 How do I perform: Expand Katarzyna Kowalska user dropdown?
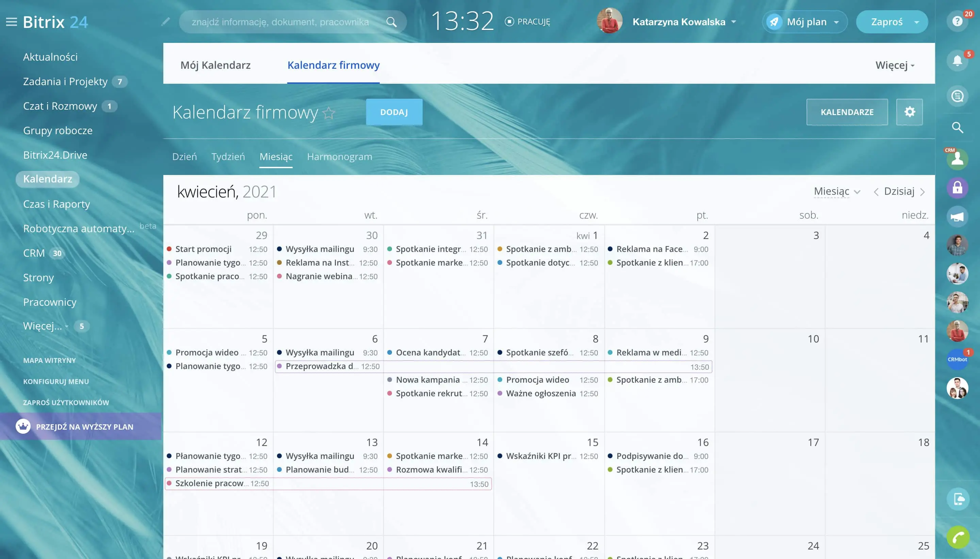point(734,22)
